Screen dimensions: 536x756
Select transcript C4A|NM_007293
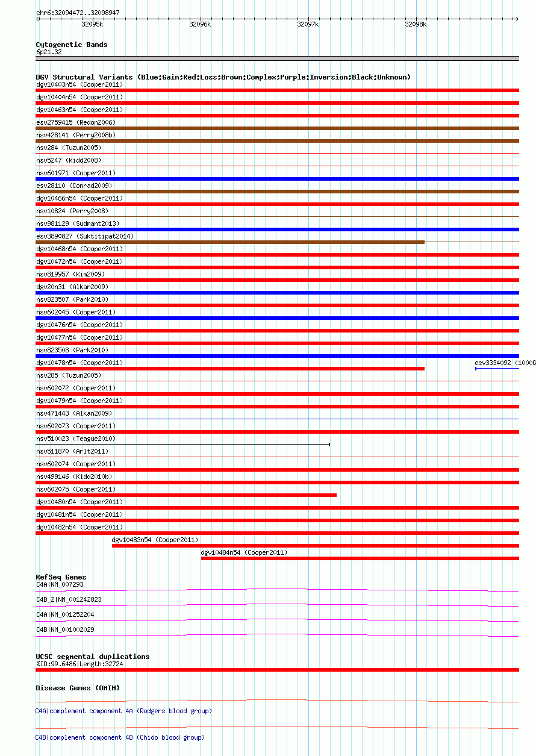(x=60, y=584)
